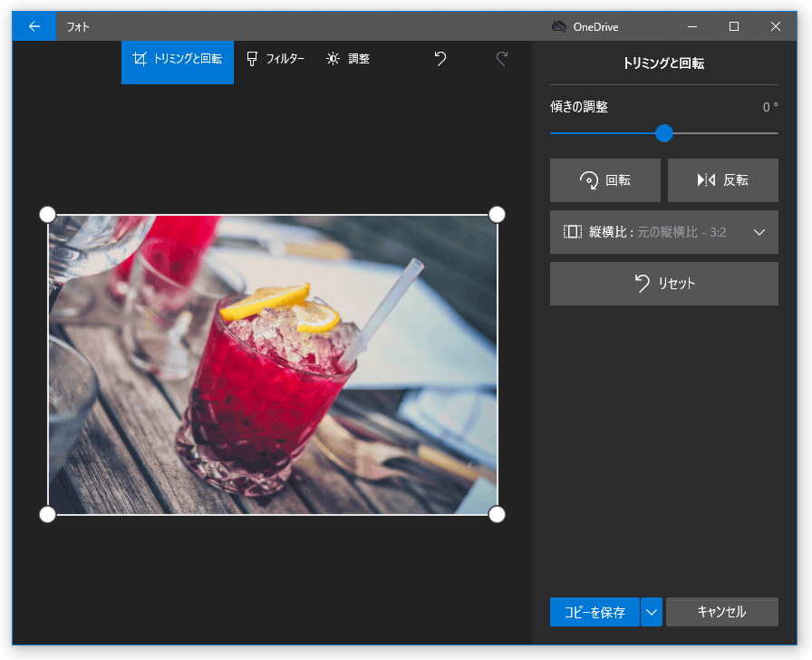Screen dimensions: 812x660
Task: Reset changes with リセット button
Action: 664,284
